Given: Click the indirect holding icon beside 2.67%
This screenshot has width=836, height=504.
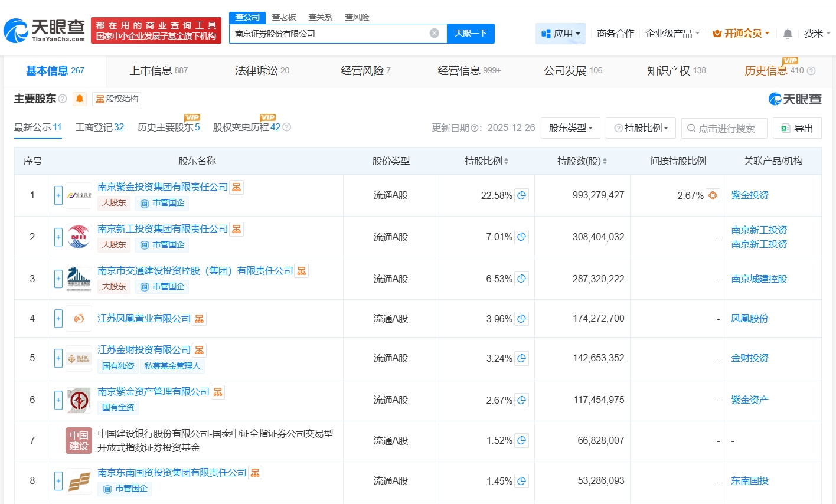Looking at the screenshot, I should (x=713, y=195).
